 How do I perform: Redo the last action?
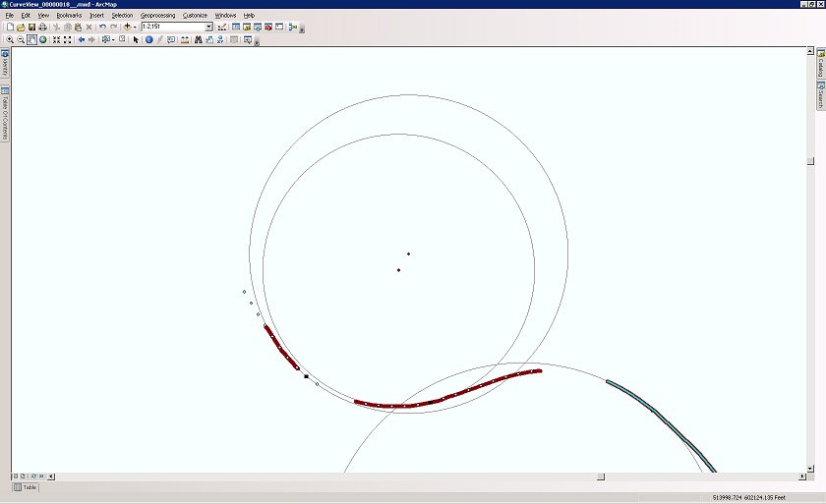coord(113,27)
